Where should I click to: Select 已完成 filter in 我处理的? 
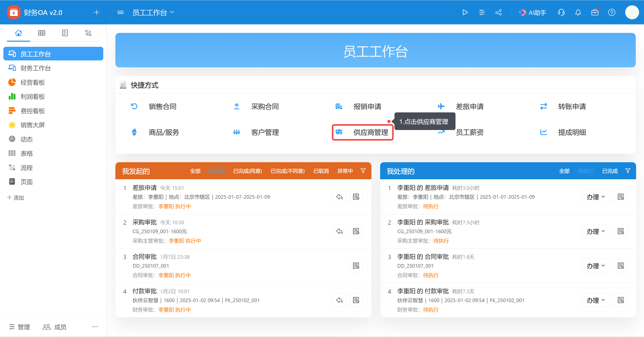[x=610, y=171]
